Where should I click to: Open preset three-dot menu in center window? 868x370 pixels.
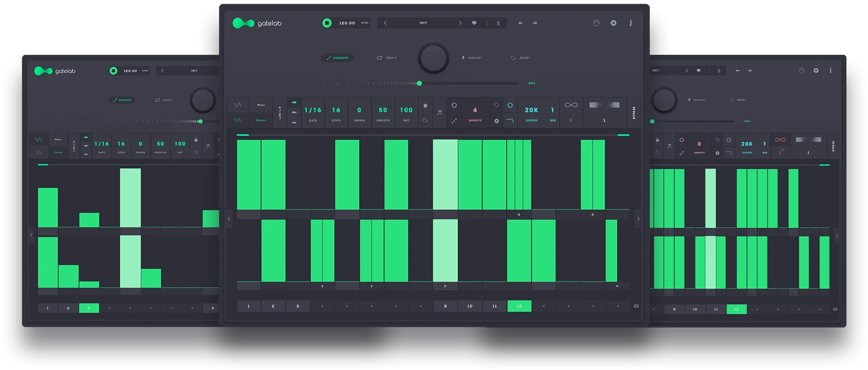[487, 23]
